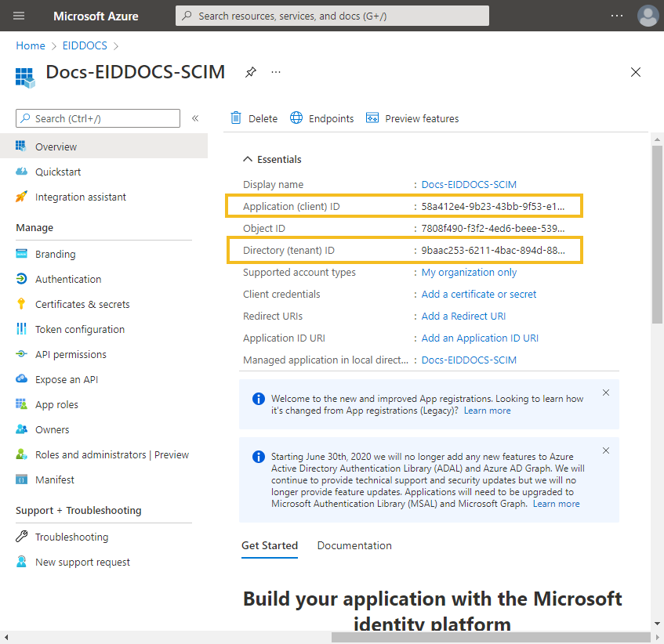Pin the Docs-EIDDOCS-SCIM blade
The image size is (664, 644).
[x=251, y=72]
